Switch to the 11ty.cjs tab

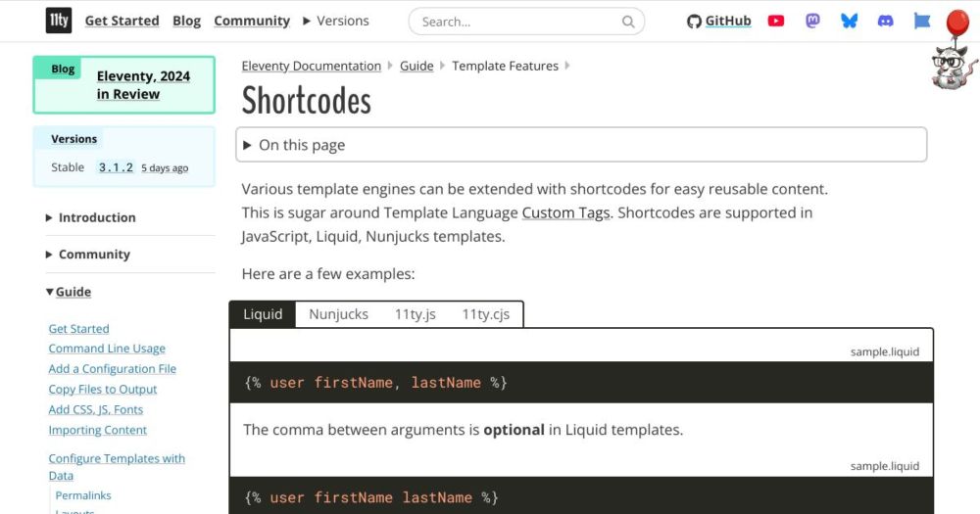click(x=486, y=314)
